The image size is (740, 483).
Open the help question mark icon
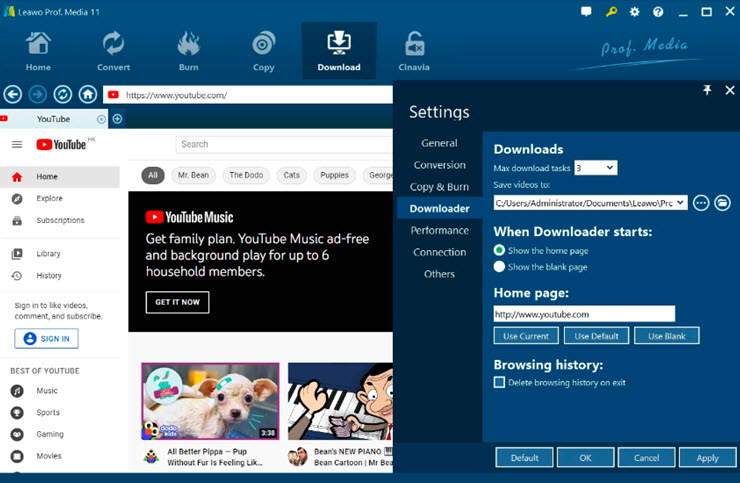click(658, 11)
